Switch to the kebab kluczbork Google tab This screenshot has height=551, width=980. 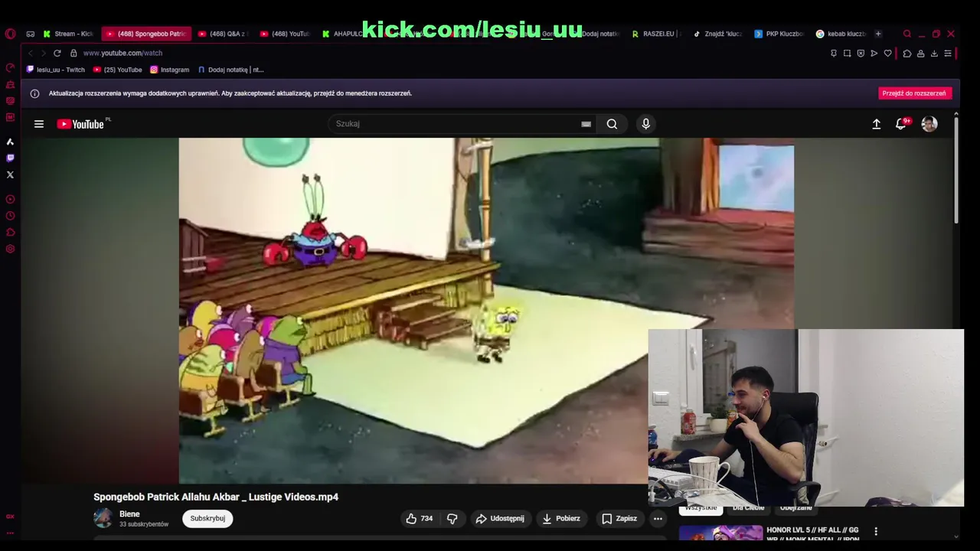841,34
